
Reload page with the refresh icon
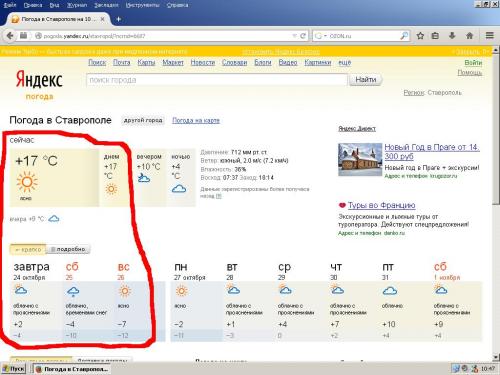coord(303,36)
